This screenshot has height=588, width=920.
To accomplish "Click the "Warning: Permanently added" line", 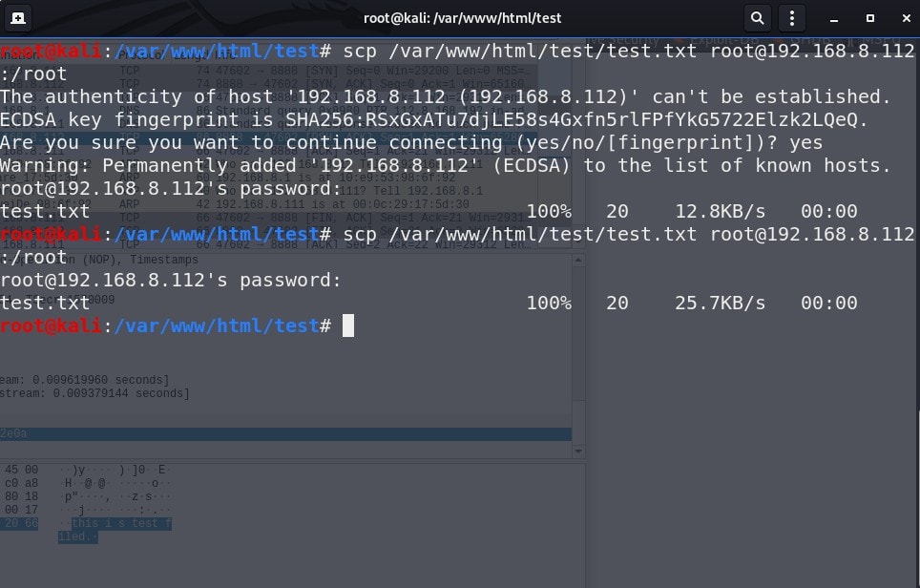I will pyautogui.click(x=446, y=165).
